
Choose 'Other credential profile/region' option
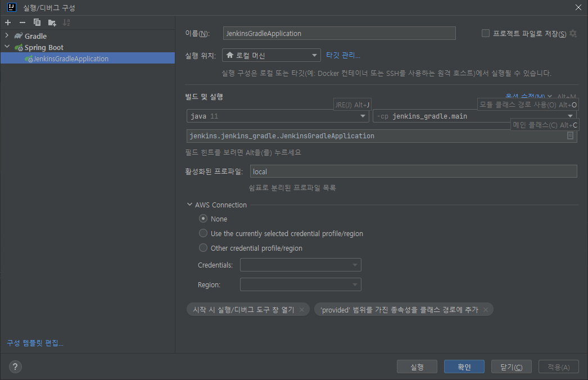(203, 247)
